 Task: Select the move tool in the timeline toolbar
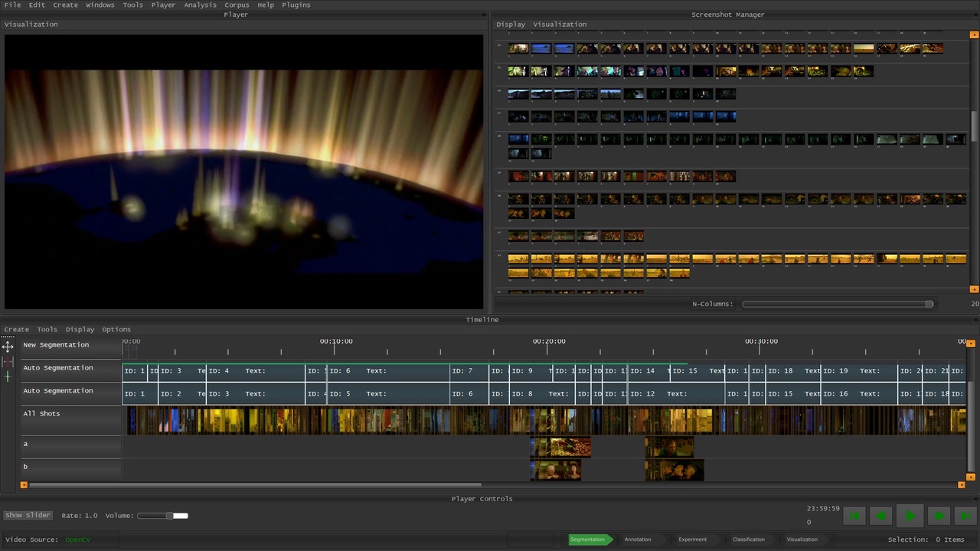tap(8, 346)
